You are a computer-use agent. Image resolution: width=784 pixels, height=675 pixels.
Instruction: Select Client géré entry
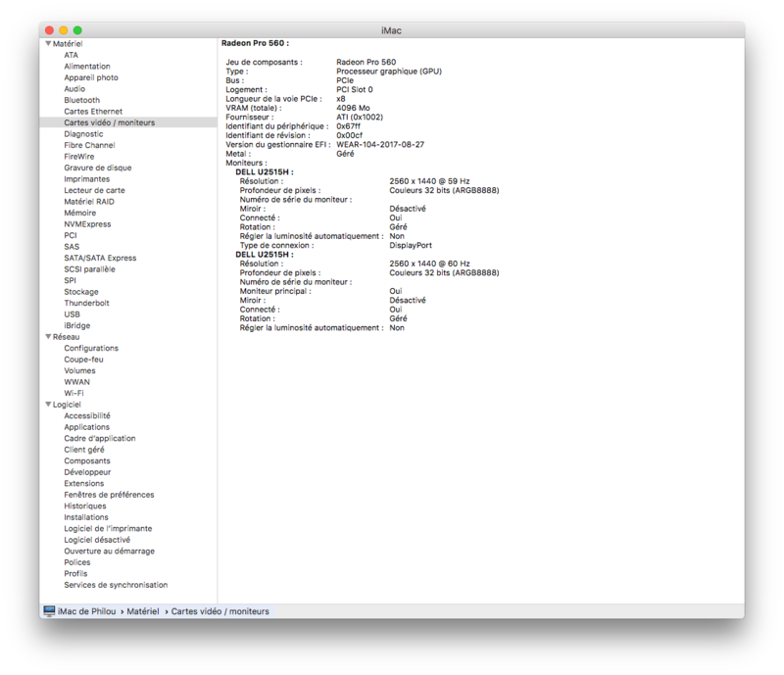click(x=84, y=450)
